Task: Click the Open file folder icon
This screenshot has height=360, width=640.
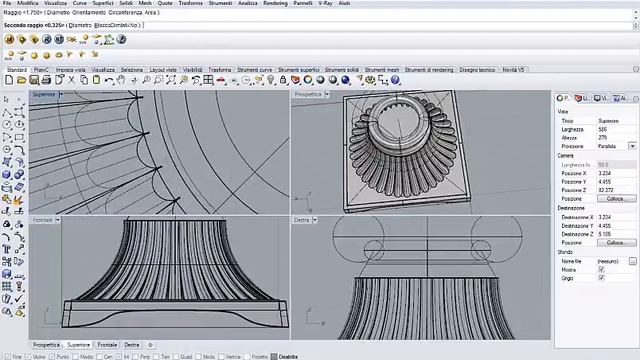Action: point(21,80)
